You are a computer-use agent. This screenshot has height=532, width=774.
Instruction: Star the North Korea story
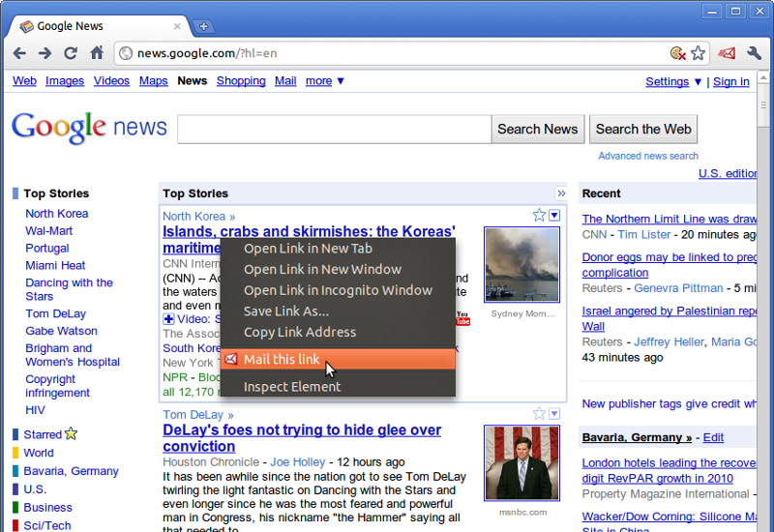pyautogui.click(x=539, y=215)
